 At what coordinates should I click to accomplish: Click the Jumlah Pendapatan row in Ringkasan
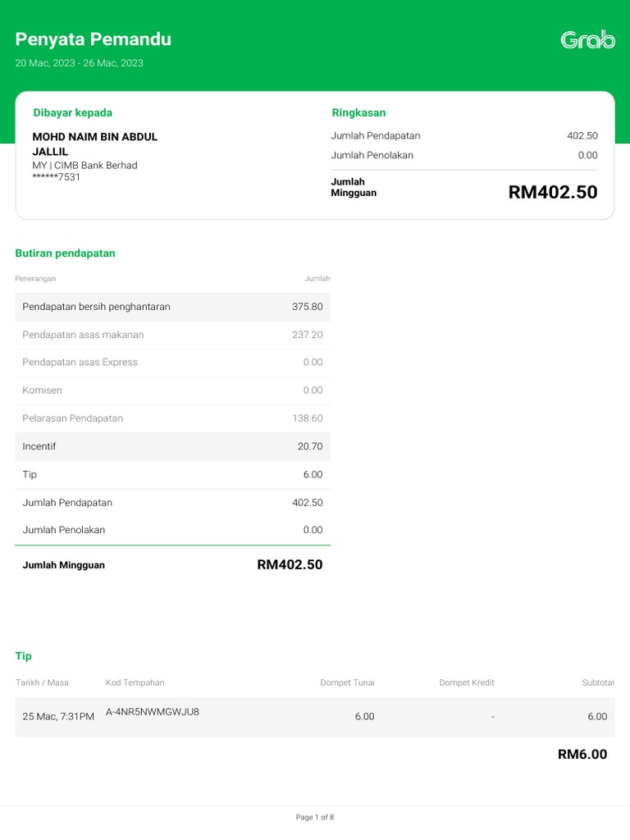click(463, 135)
